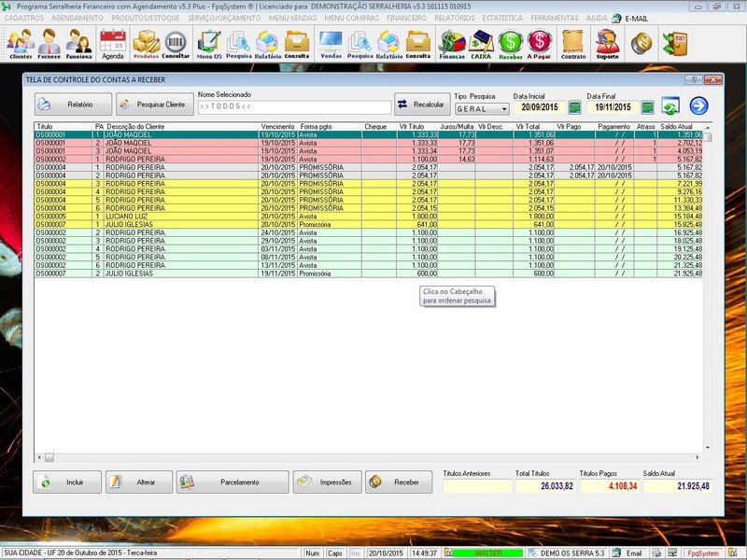Click the Impressões button
The image size is (747, 560).
pyautogui.click(x=328, y=482)
